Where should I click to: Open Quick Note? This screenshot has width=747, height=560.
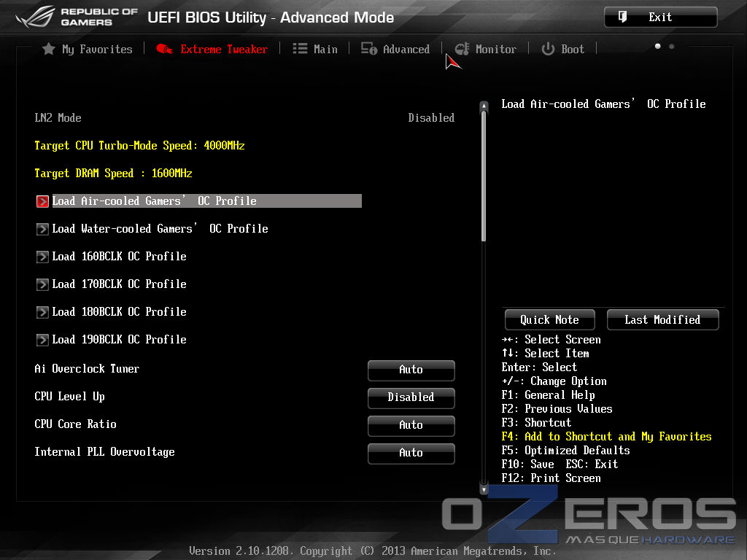[550, 319]
